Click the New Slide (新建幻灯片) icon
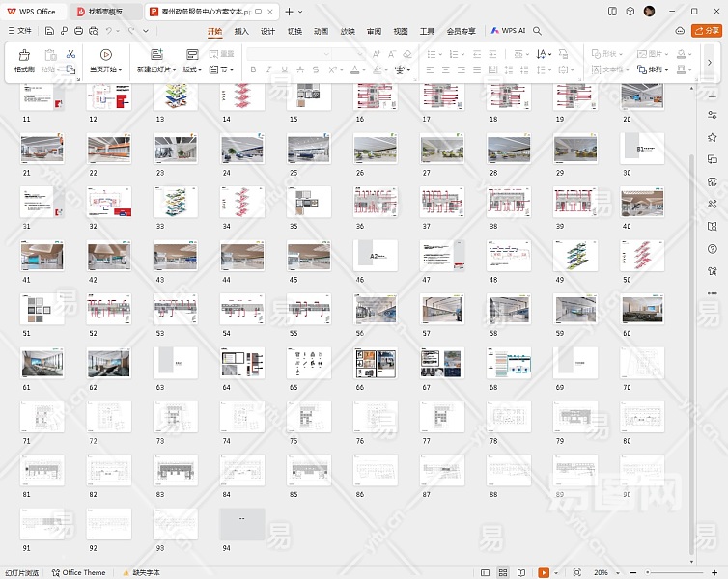The image size is (728, 579). coord(156,55)
